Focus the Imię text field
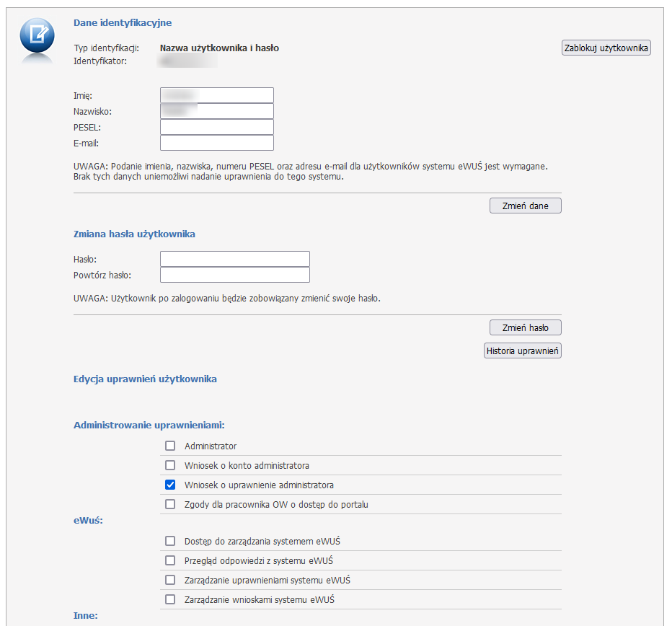Image resolution: width=672 pixels, height=626 pixels. (217, 95)
